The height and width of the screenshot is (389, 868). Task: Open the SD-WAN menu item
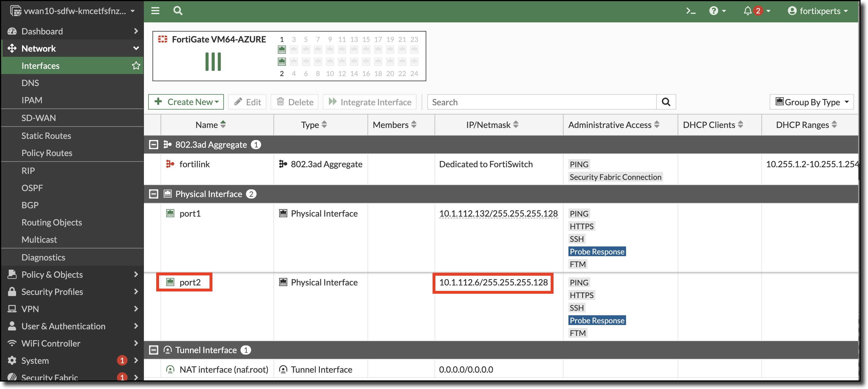(38, 118)
